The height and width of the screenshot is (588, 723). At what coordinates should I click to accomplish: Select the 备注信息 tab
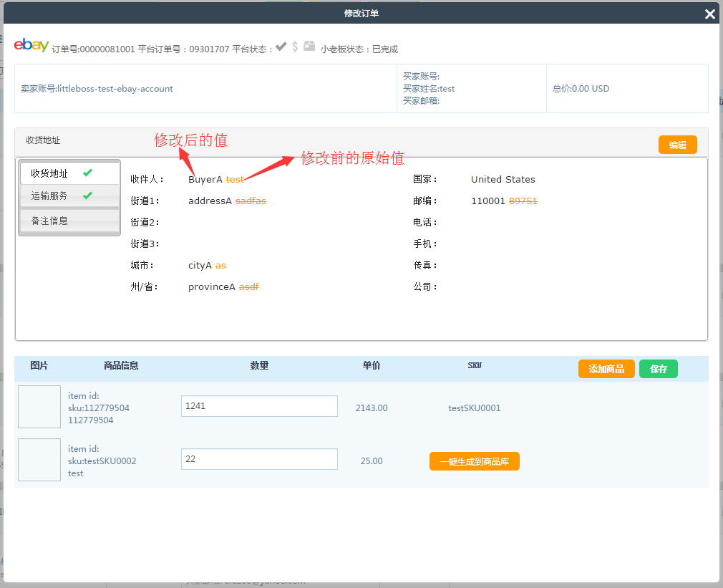coord(50,221)
